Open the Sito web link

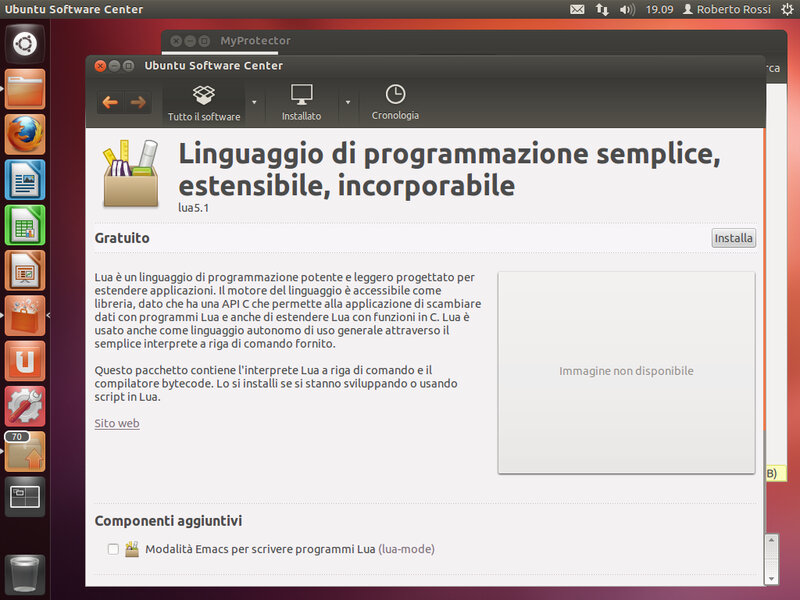coord(117,423)
